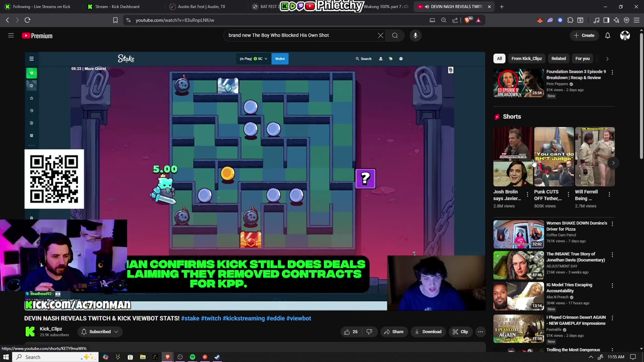Viewport: 644px width, 362px height.
Task: Click the zoom-out magnifier in address bar
Action: (443, 20)
